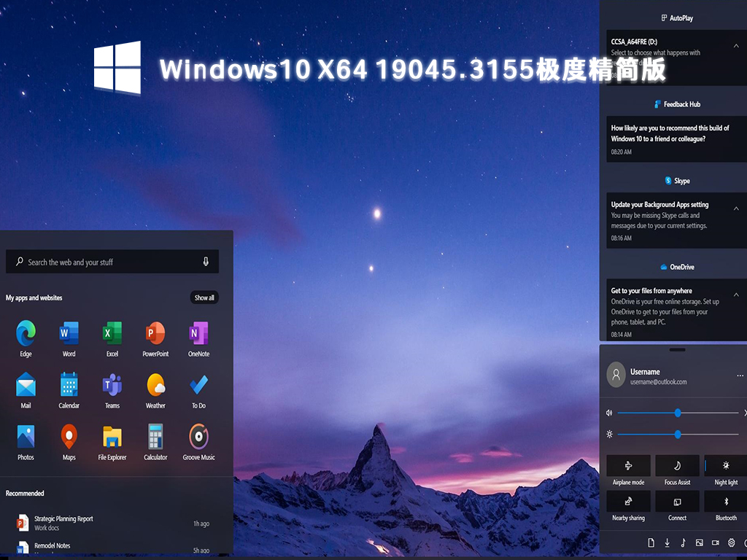The width and height of the screenshot is (747, 560).
Task: Click in the Search the web field
Action: tap(112, 262)
